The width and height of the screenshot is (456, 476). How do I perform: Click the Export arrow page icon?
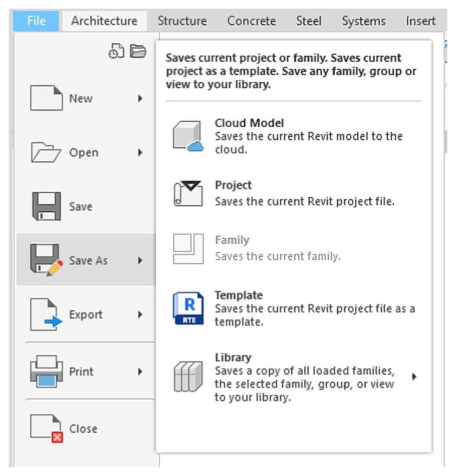pyautogui.click(x=46, y=314)
